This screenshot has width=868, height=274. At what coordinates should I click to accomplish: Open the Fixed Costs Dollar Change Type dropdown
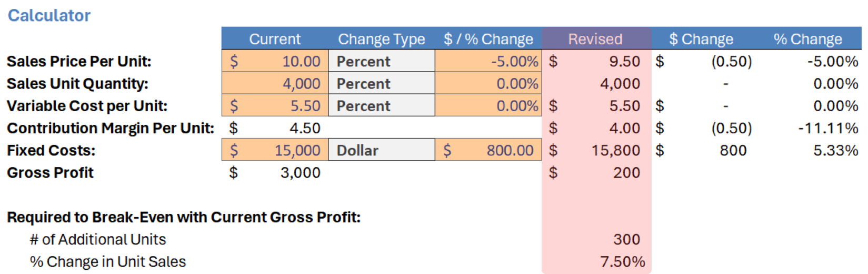click(x=381, y=150)
